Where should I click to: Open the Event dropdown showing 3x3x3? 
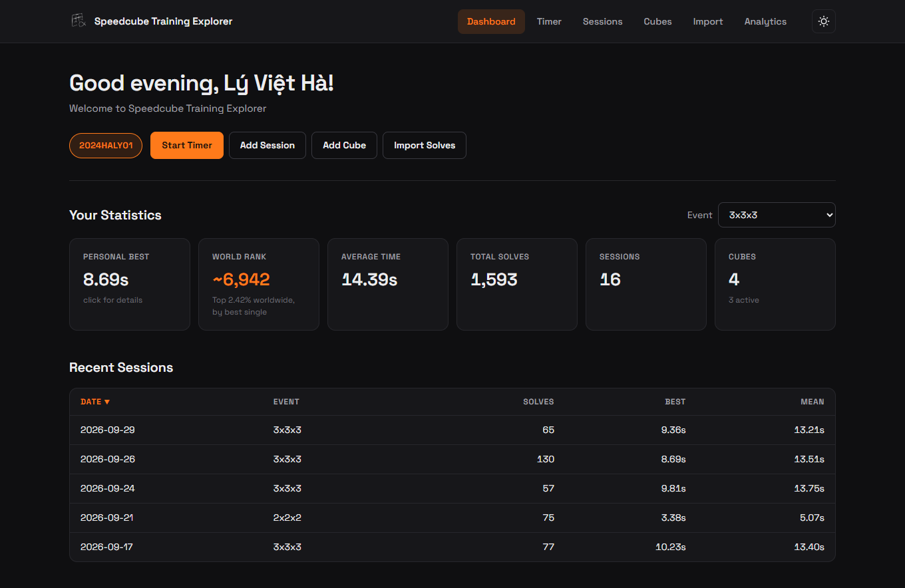point(777,215)
